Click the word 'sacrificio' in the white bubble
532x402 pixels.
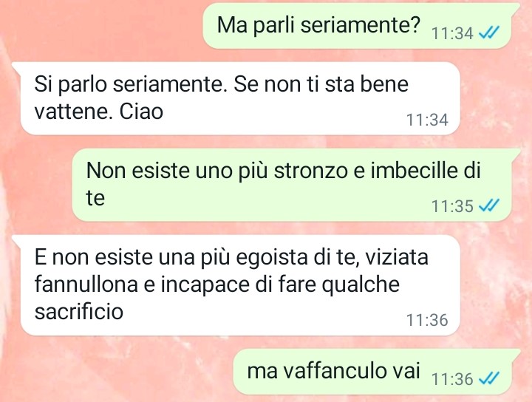tap(79, 311)
